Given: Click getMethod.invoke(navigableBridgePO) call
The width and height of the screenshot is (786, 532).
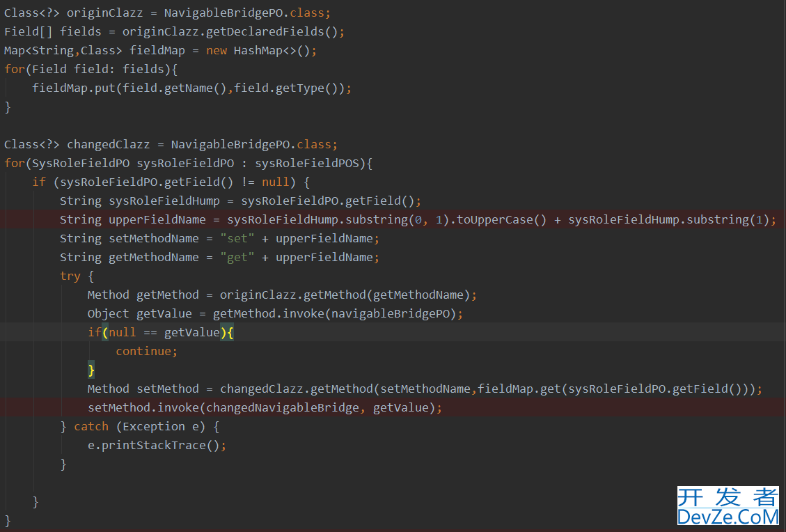Looking at the screenshot, I should point(334,313).
